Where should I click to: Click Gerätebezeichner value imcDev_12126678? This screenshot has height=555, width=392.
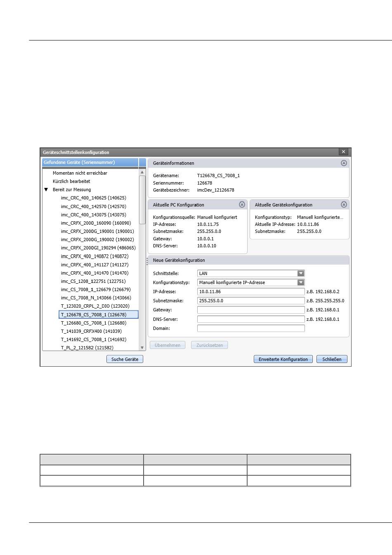click(x=215, y=190)
